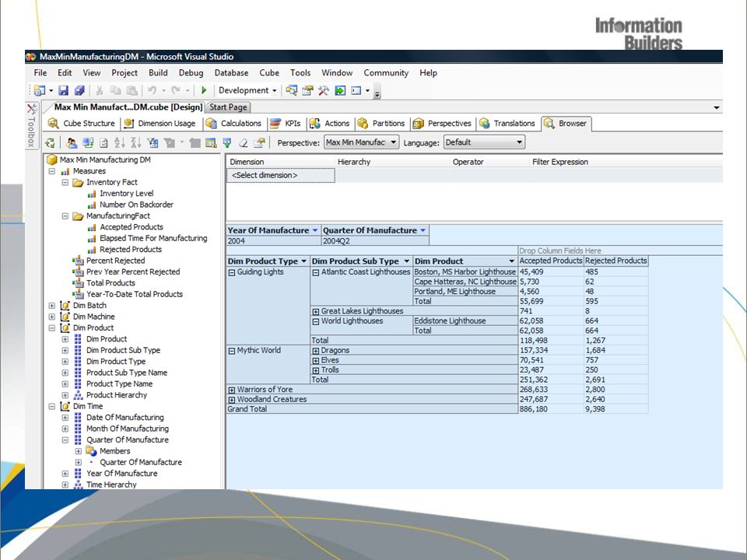Open Dim Product Sub Type dropdown
The height and width of the screenshot is (560, 747).
pos(406,261)
